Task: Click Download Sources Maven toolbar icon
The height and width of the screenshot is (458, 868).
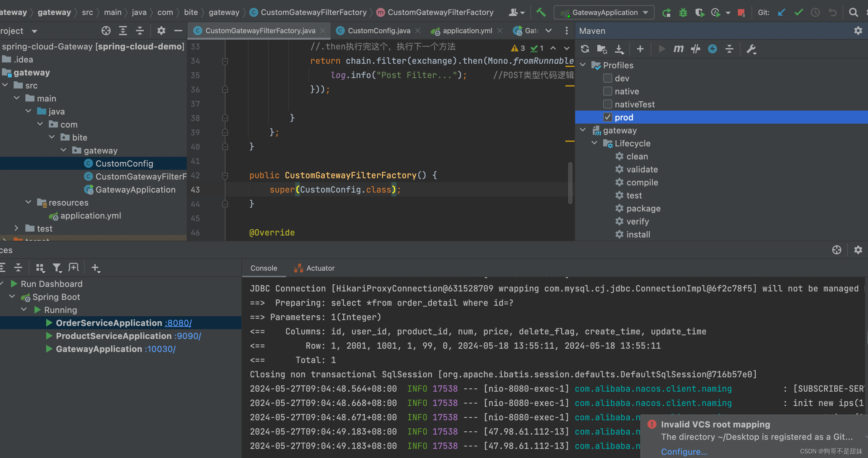Action: point(619,49)
